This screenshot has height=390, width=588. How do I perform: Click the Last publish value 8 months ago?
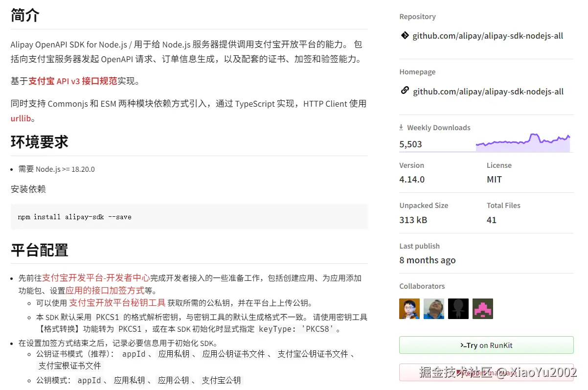428,260
